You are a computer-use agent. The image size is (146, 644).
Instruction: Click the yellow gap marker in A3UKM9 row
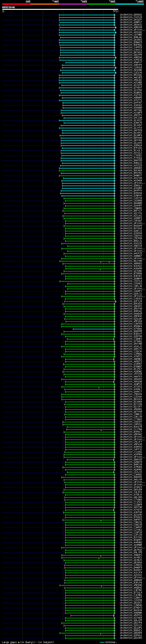click(x=100, y=270)
